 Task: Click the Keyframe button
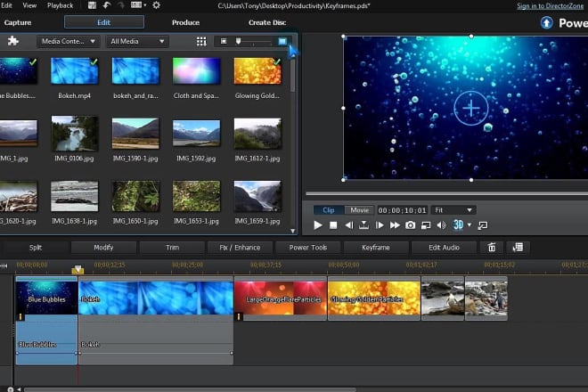pos(376,247)
